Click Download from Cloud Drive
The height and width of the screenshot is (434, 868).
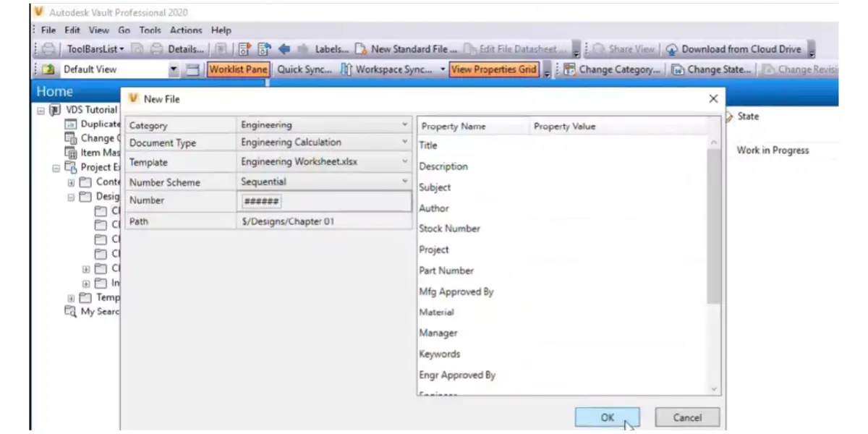click(733, 49)
